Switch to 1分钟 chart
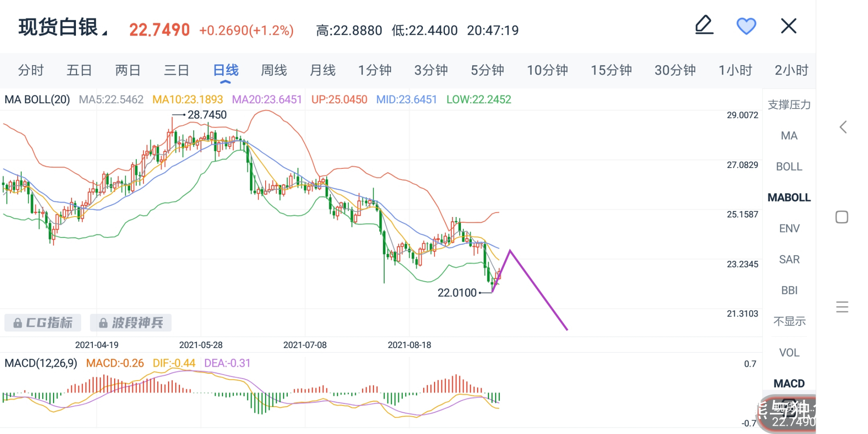This screenshot has width=868, height=434. click(375, 70)
